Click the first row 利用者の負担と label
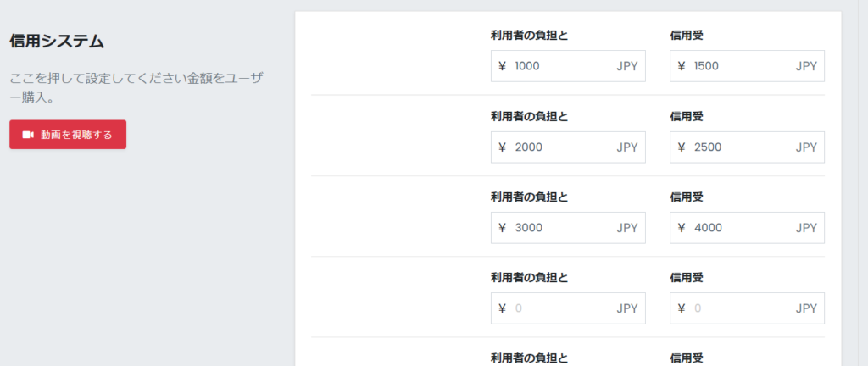Viewport: 868px width, 366px height. pos(529,36)
